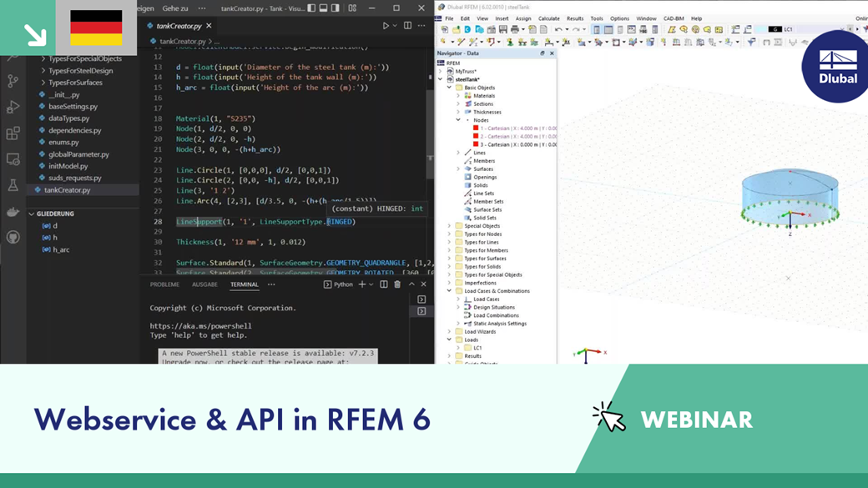Customize layout icon in VS Code title bar

coord(352,8)
